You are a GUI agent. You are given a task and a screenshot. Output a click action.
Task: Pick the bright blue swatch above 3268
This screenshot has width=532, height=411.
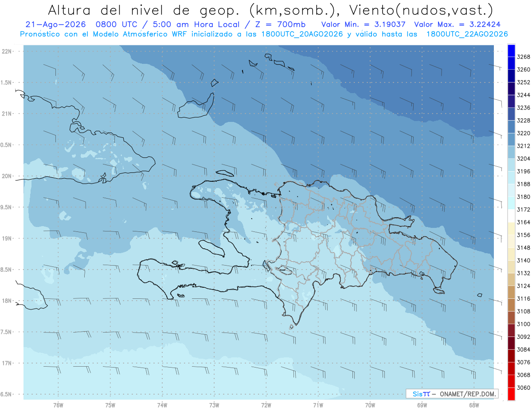pyautogui.click(x=511, y=51)
